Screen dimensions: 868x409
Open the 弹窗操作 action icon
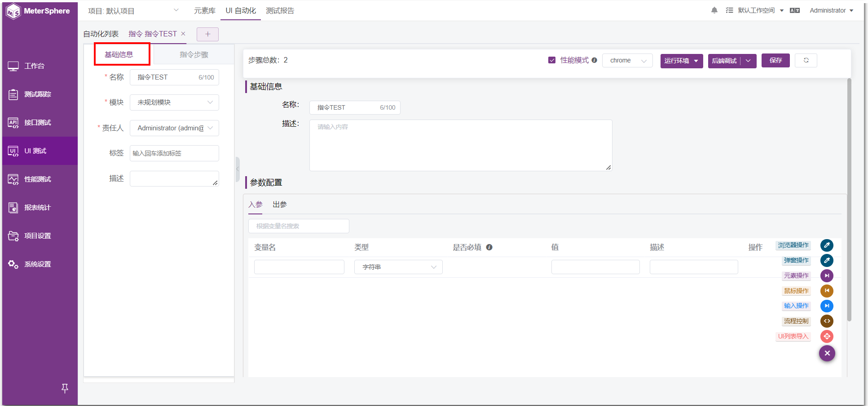coord(827,260)
